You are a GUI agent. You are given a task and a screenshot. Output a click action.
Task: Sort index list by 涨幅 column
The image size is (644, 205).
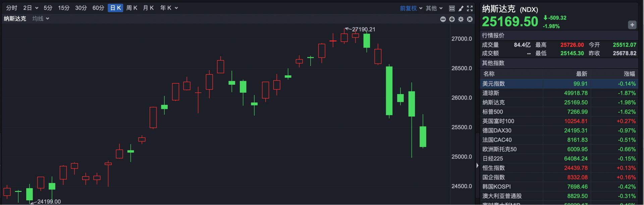point(630,74)
